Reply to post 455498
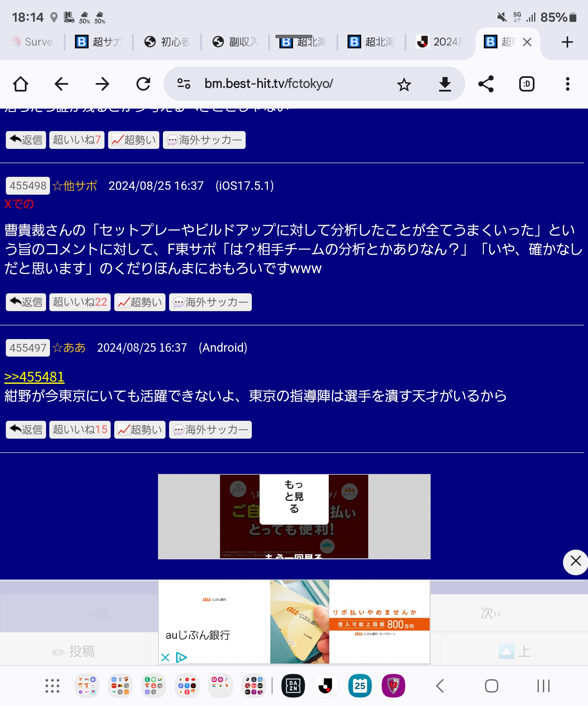Screen dimensions: 588x706 [26, 302]
